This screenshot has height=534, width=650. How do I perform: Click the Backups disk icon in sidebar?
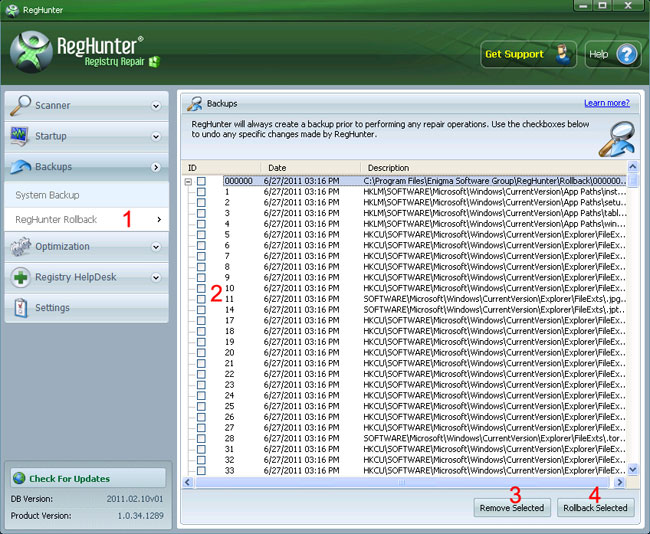(20, 167)
